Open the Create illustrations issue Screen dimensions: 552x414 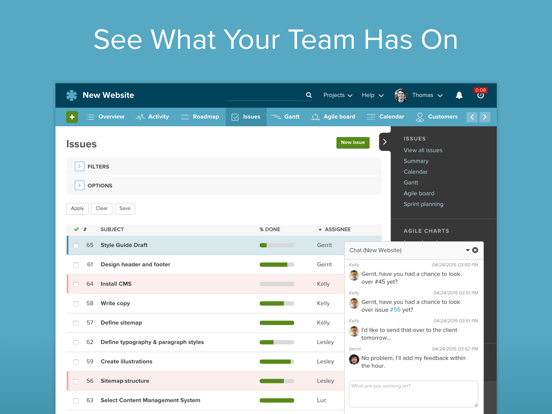126,362
